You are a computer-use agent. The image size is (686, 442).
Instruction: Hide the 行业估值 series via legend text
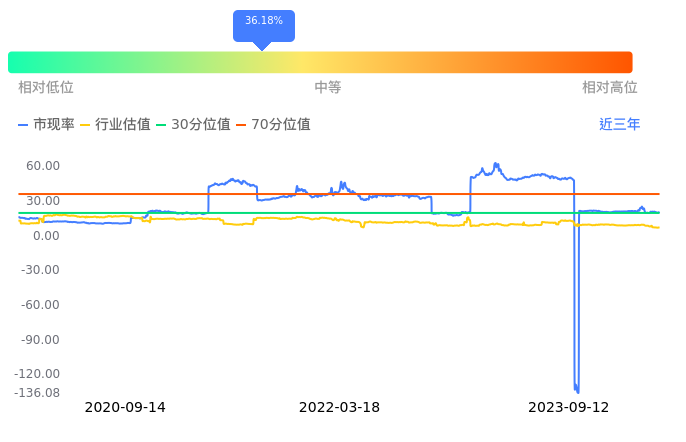click(123, 125)
